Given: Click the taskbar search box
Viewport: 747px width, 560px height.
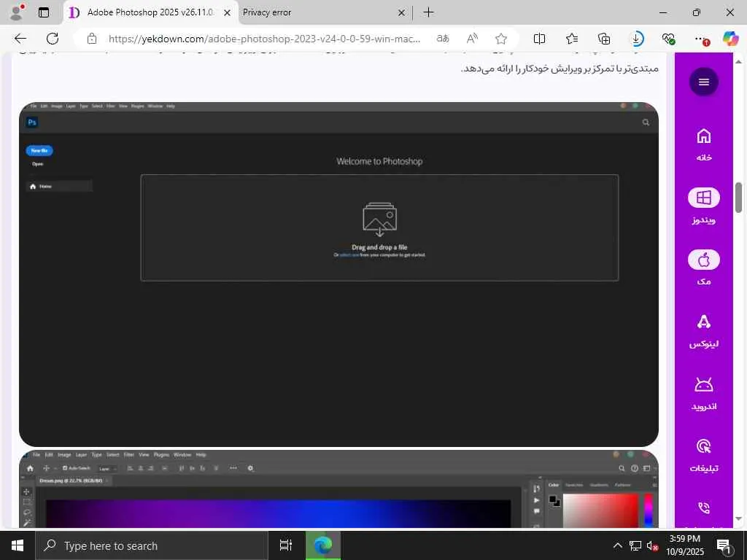Looking at the screenshot, I should tap(152, 545).
